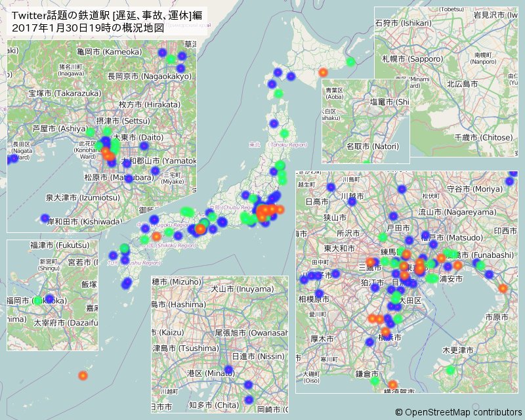Click the 宝塚市 (Takarazuka) label
525x420 pixels.
click(65, 93)
